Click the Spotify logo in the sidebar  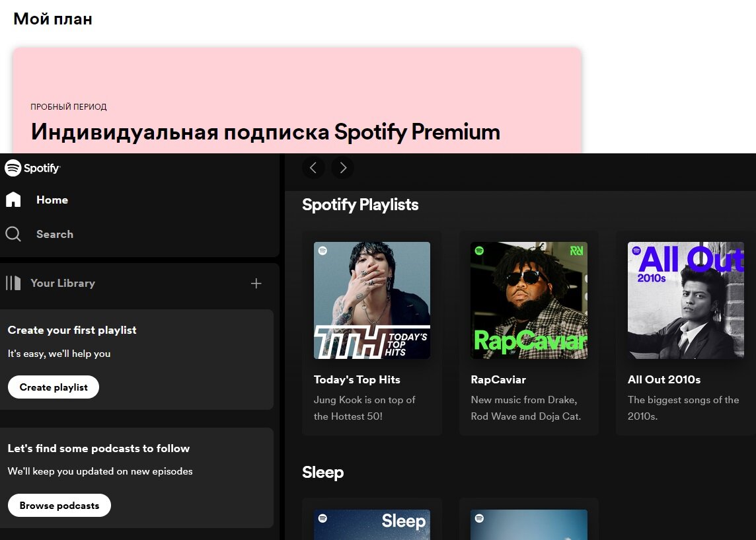click(32, 168)
